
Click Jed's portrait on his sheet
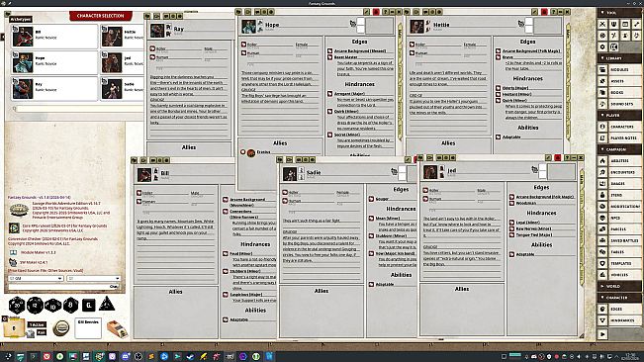pos(430,172)
